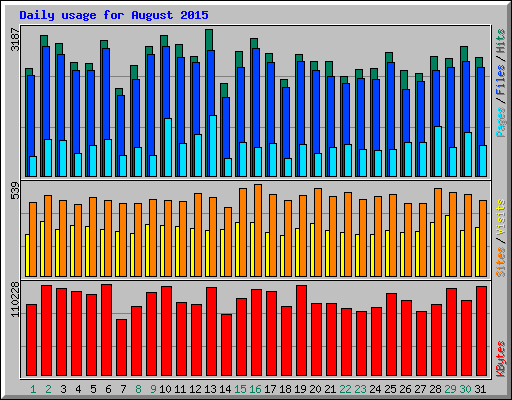Click the red KBytes bar for day 7
The image size is (512, 400).
pyautogui.click(x=122, y=347)
